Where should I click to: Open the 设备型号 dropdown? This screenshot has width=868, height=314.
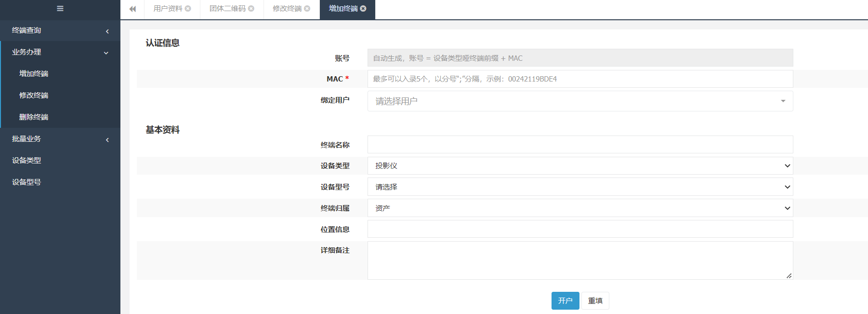tap(580, 187)
